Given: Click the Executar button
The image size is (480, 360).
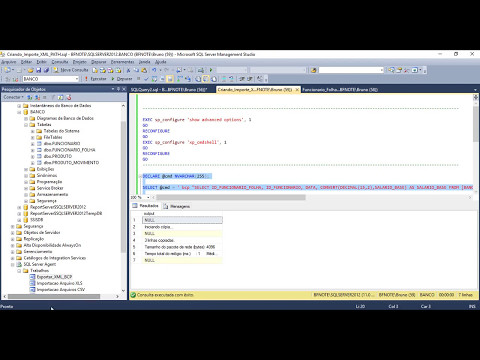Looking at the screenshot, I should pos(96,79).
